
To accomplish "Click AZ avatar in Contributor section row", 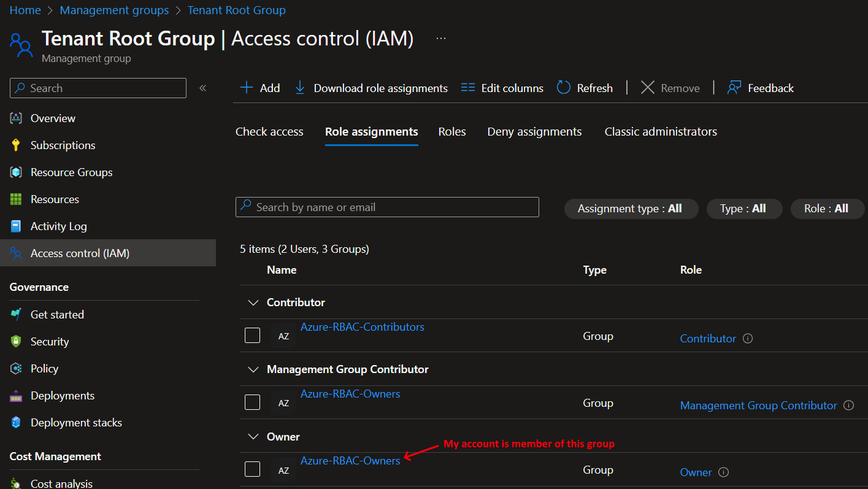I will [x=283, y=336].
